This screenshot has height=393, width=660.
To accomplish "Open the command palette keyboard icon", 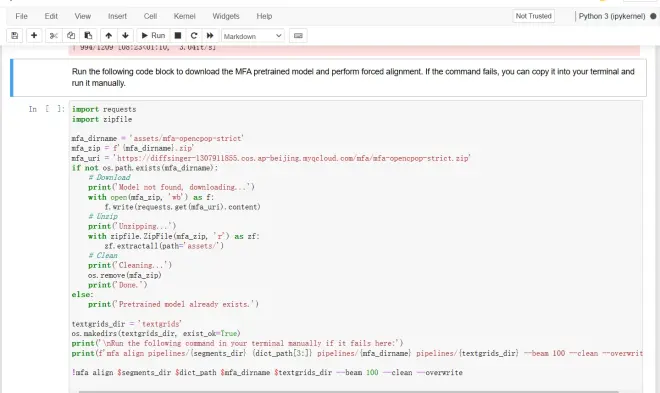I will 298,36.
